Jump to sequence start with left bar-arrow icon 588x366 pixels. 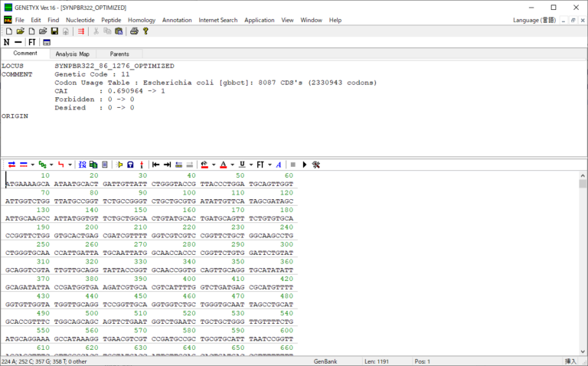click(x=156, y=165)
